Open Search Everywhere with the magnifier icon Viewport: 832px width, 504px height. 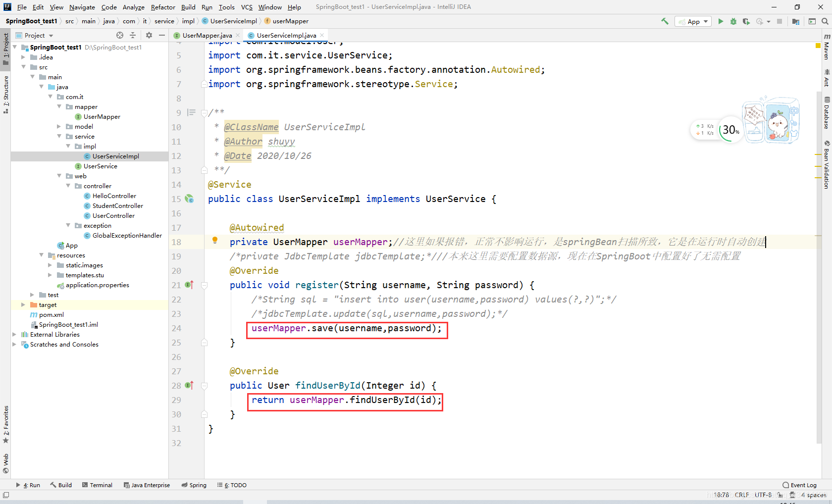825,21
